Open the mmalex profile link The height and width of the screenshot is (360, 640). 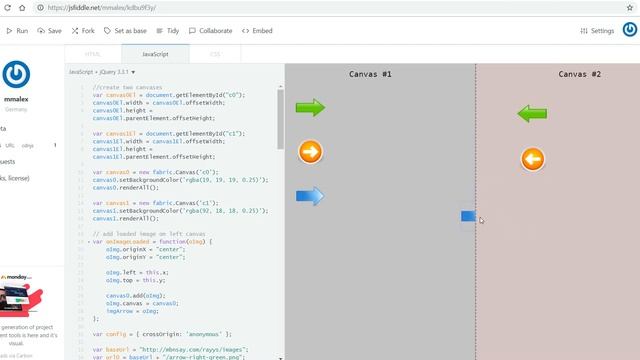pos(16,99)
